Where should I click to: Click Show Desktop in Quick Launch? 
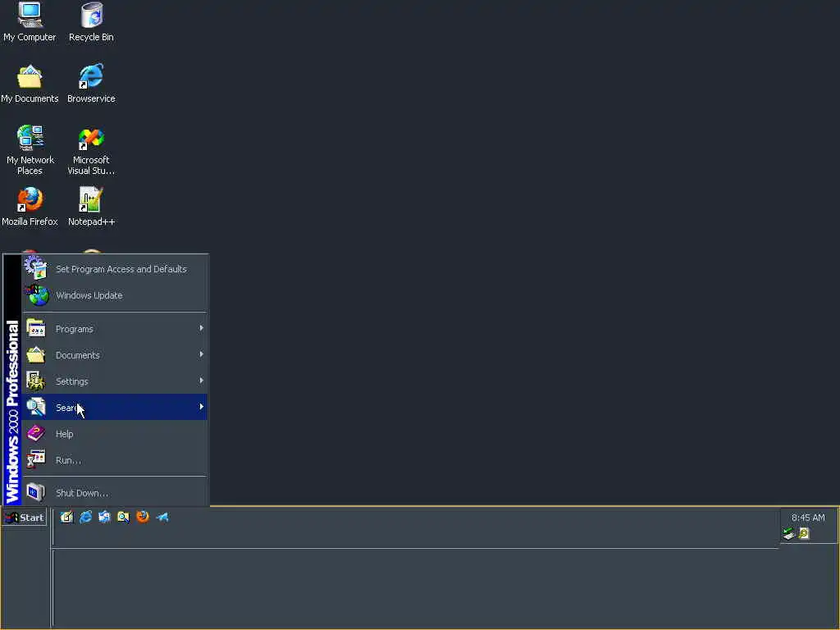pyautogui.click(x=66, y=517)
